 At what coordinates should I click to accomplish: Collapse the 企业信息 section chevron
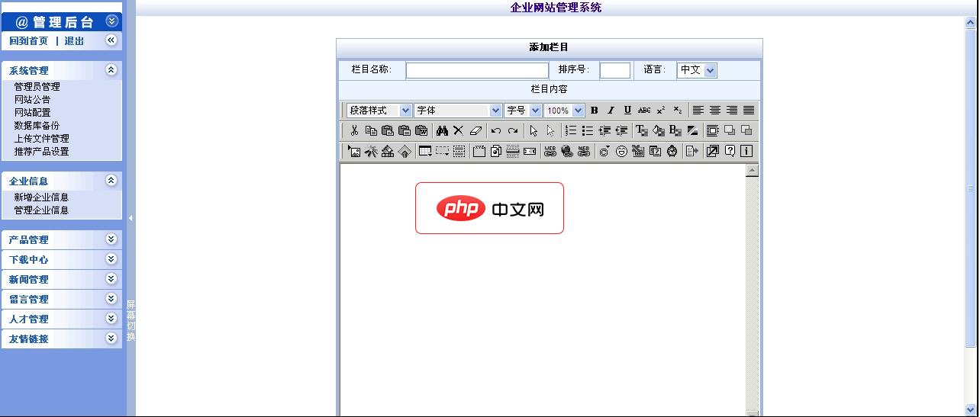(x=111, y=180)
